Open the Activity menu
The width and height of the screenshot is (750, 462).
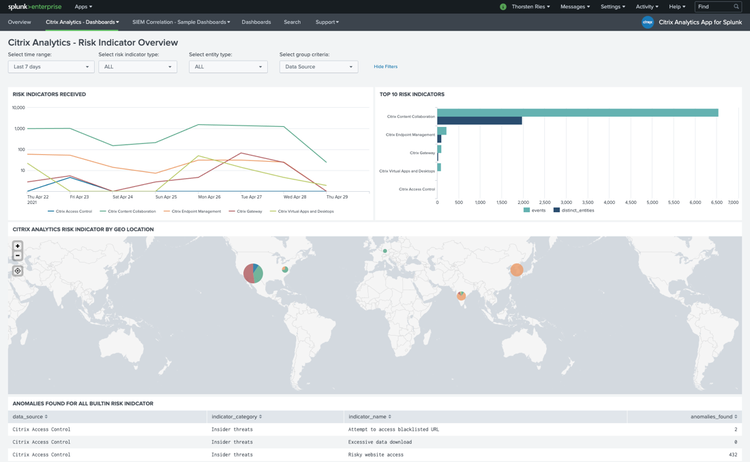(x=647, y=7)
